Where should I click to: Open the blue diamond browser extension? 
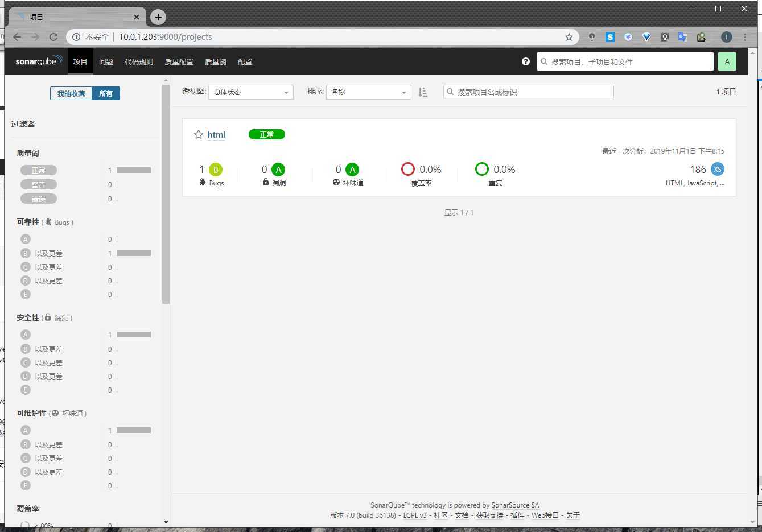(x=646, y=37)
